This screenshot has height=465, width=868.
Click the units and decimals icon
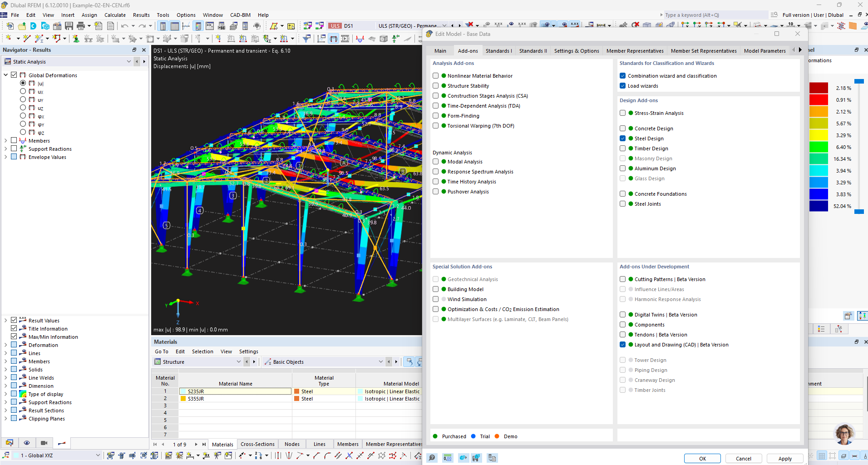(x=448, y=458)
